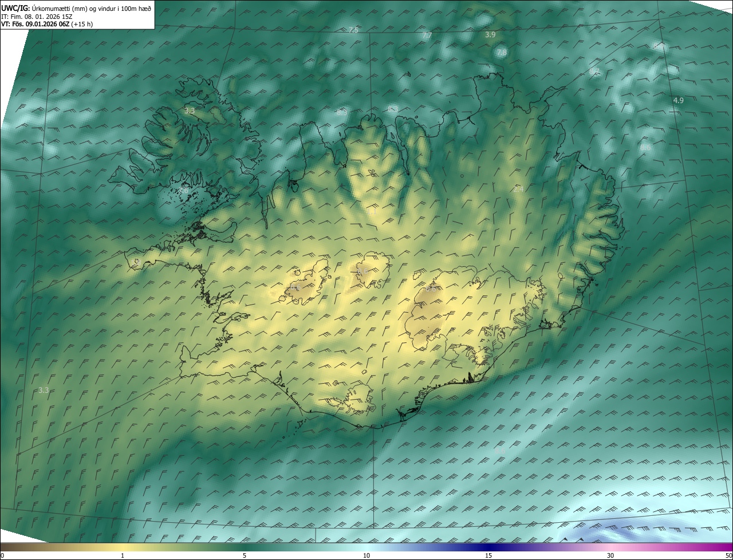Click the color scale tick label 0

point(2,556)
